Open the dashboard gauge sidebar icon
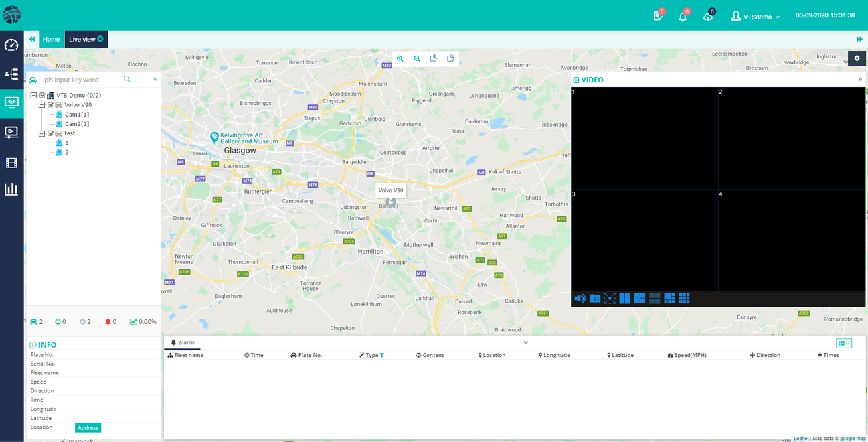 [x=11, y=45]
